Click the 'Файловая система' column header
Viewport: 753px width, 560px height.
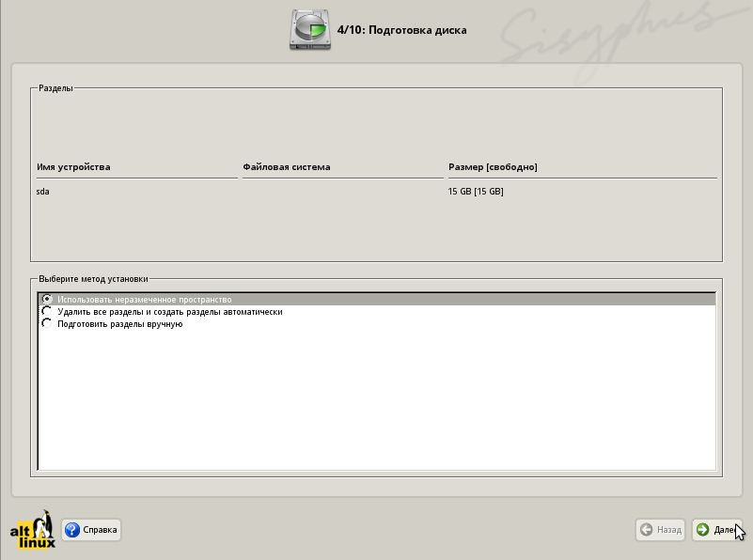click(287, 167)
